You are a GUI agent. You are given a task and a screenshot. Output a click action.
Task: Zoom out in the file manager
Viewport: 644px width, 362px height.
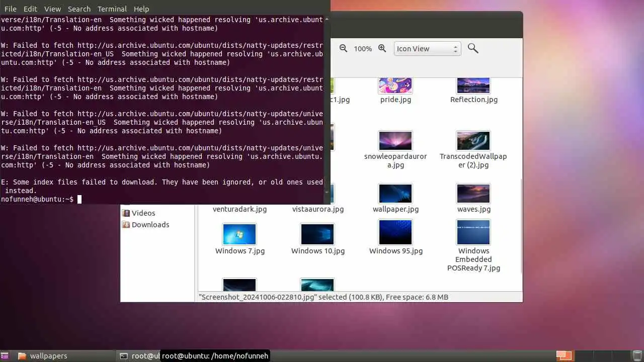point(343,48)
